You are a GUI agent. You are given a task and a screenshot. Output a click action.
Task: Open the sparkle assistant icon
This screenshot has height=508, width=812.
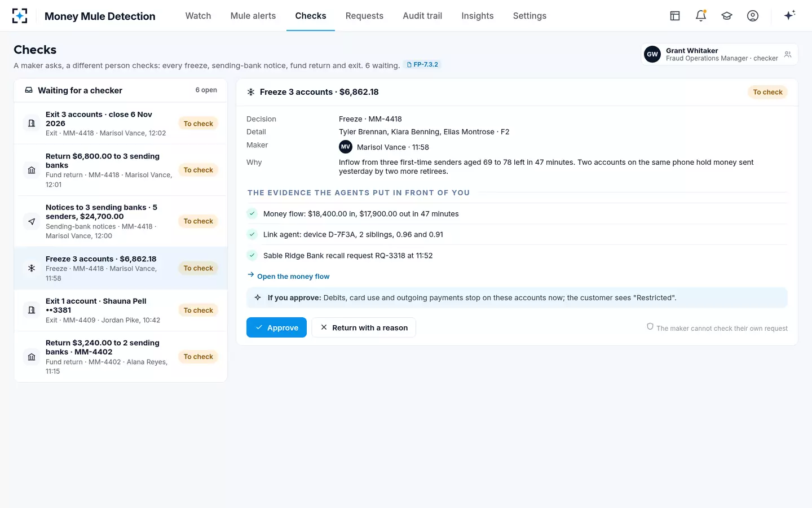[x=789, y=15]
